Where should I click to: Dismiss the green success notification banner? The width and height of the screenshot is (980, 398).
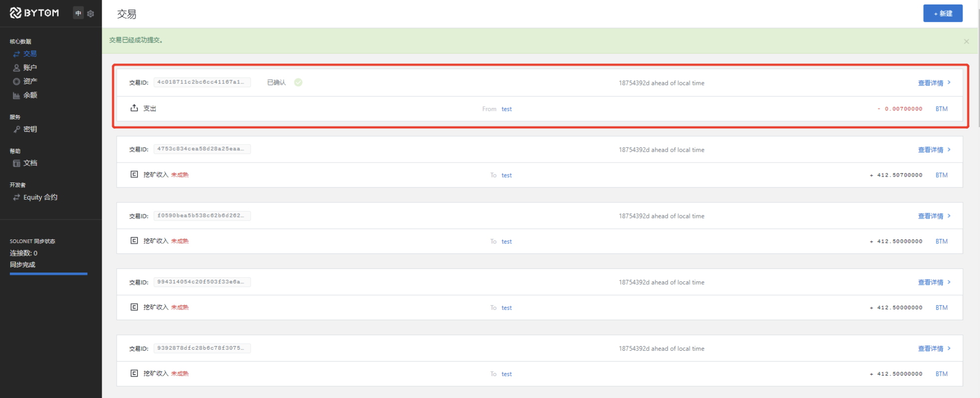966,41
